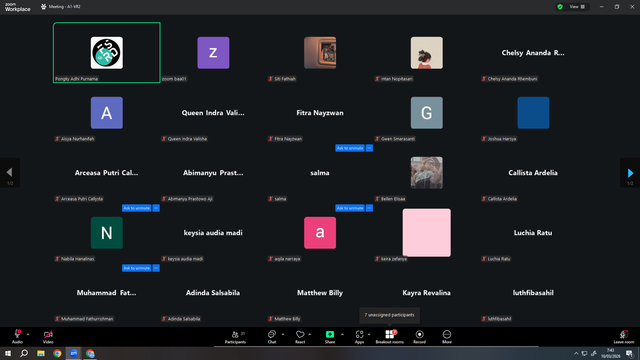
Task: Click Callista Ardelia name tile
Action: [x=533, y=173]
